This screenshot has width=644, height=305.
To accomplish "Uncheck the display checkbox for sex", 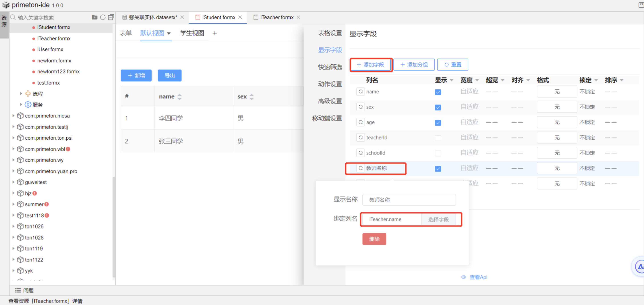I will pyautogui.click(x=438, y=107).
